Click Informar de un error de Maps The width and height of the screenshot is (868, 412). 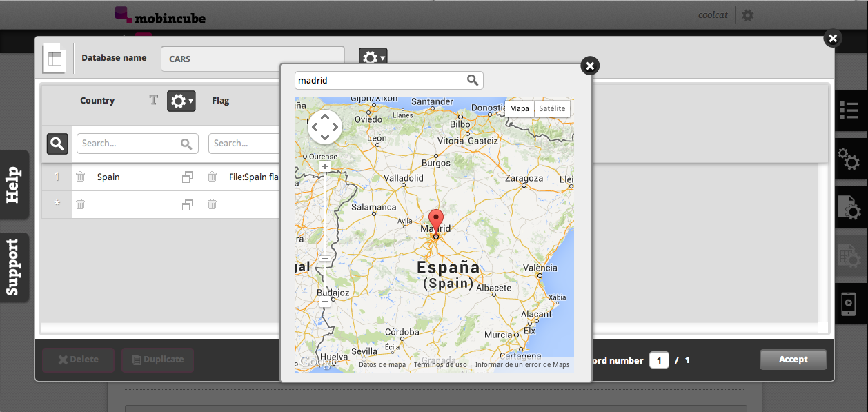(x=522, y=364)
